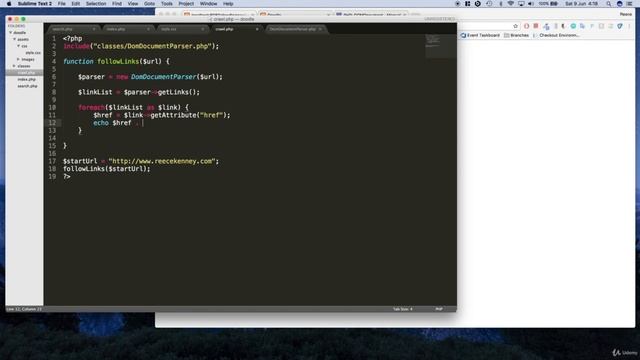Image resolution: width=640 pixels, height=360 pixels.
Task: Open the Sublime Text 2 menu
Action: [35, 4]
